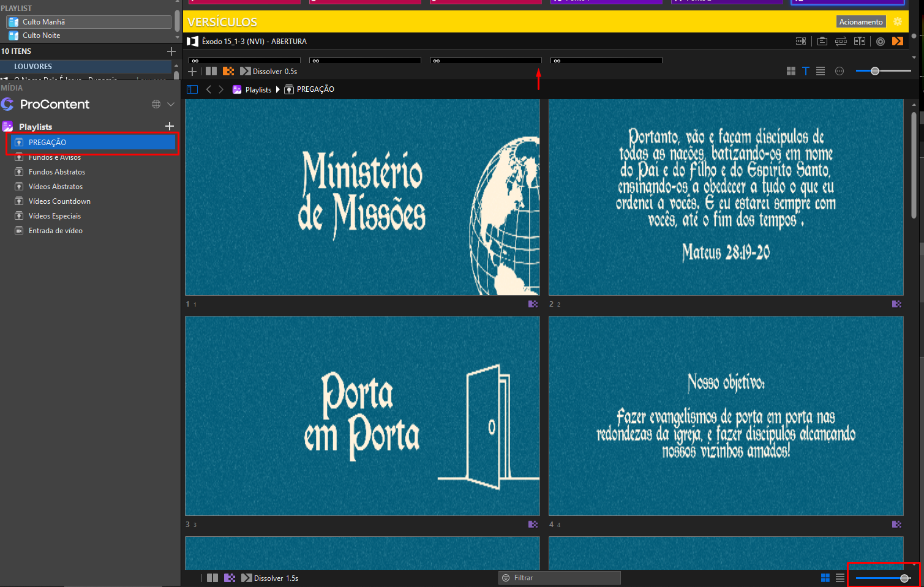Open the Culto Manhã playlist
The image size is (924, 587).
(89, 22)
